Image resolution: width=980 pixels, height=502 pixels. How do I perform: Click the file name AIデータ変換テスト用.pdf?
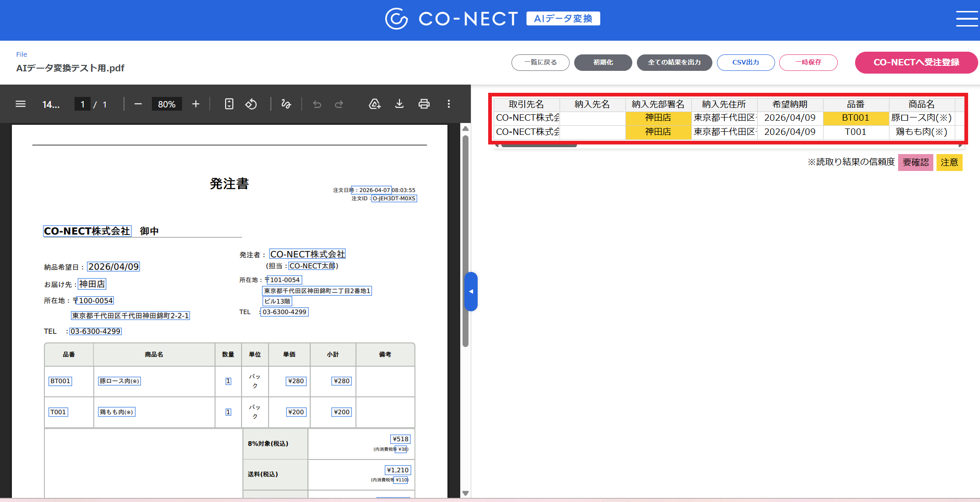point(70,68)
